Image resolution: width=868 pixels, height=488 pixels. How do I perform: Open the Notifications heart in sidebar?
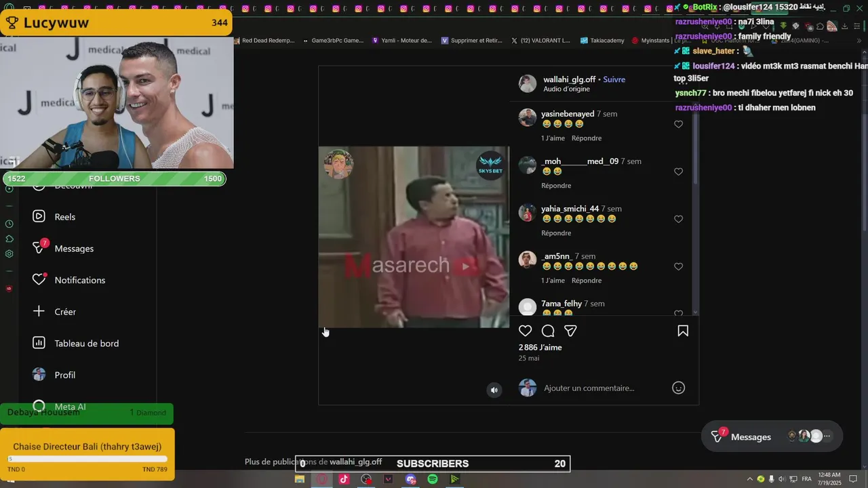(39, 279)
